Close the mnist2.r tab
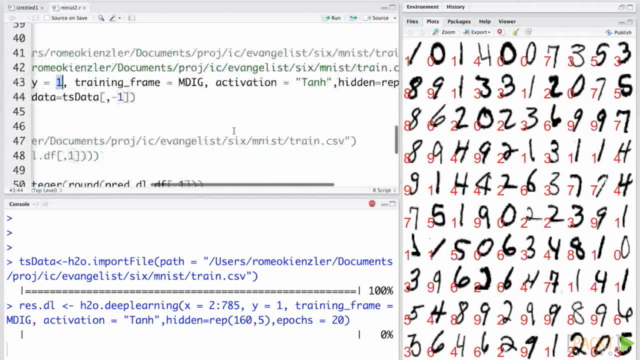The image size is (640, 360). (x=84, y=8)
